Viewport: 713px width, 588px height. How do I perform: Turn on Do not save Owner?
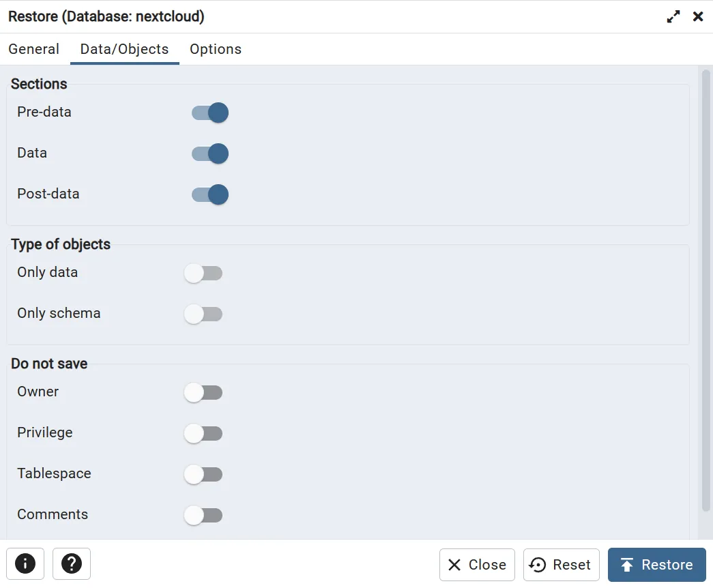pos(203,393)
